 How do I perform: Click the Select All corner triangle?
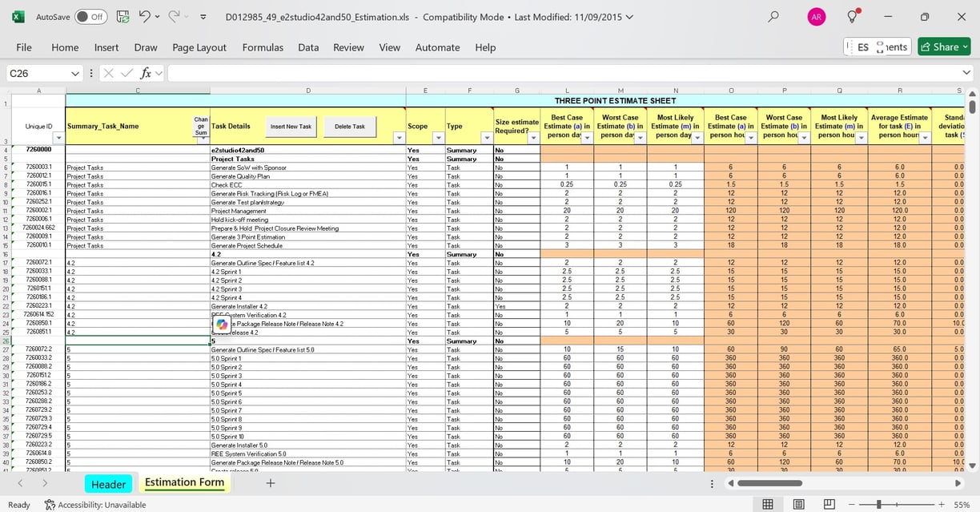tap(6, 90)
